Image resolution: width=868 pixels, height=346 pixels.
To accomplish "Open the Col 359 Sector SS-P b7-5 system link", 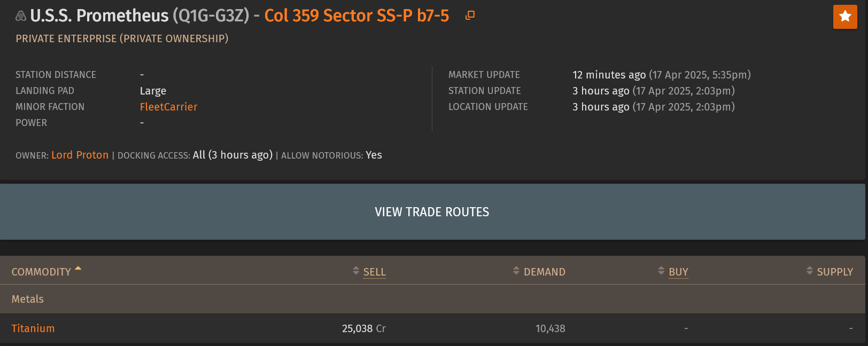I will (356, 15).
